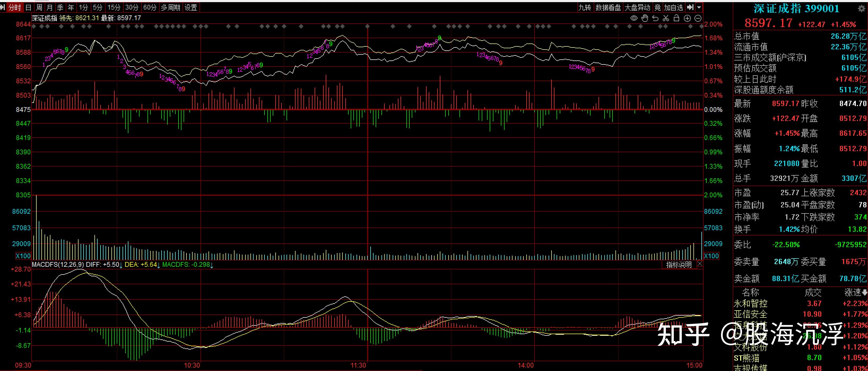868x371 pixels.
Task: Select 永和智控 in the stock list
Action: tap(750, 303)
